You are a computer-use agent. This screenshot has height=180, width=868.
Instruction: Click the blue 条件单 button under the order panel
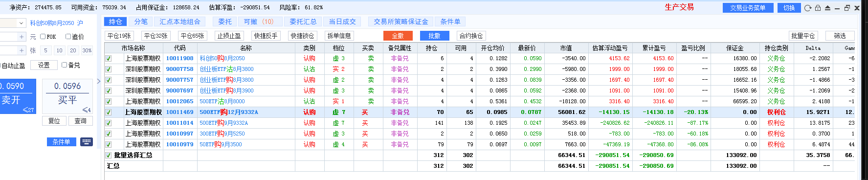coord(61,142)
